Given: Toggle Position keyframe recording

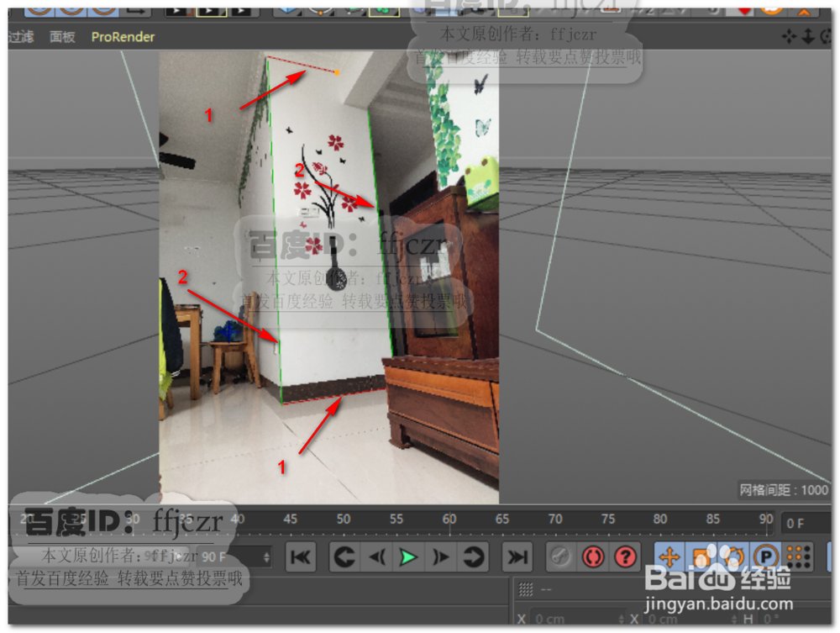Looking at the screenshot, I should [669, 557].
